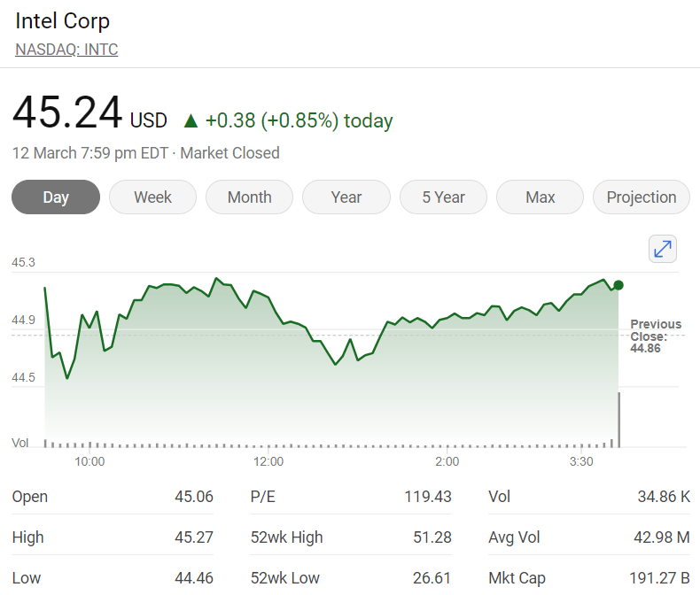Click the green up-arrow triangle indicator
Screen dimensions: 700x595
point(191,121)
